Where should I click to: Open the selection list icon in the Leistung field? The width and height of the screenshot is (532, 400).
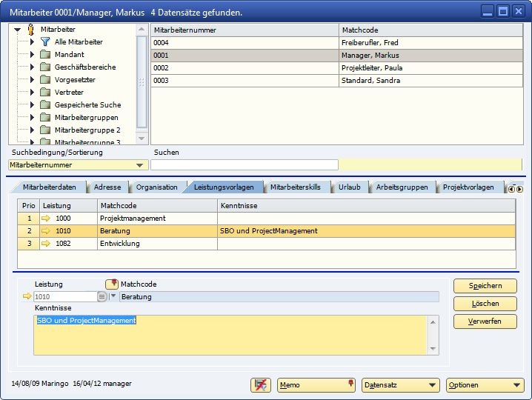point(102,297)
